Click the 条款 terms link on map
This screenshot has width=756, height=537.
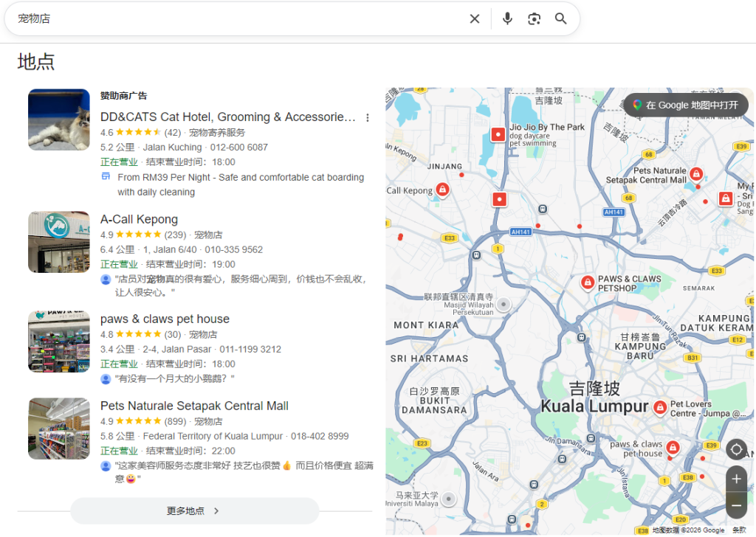tap(739, 530)
